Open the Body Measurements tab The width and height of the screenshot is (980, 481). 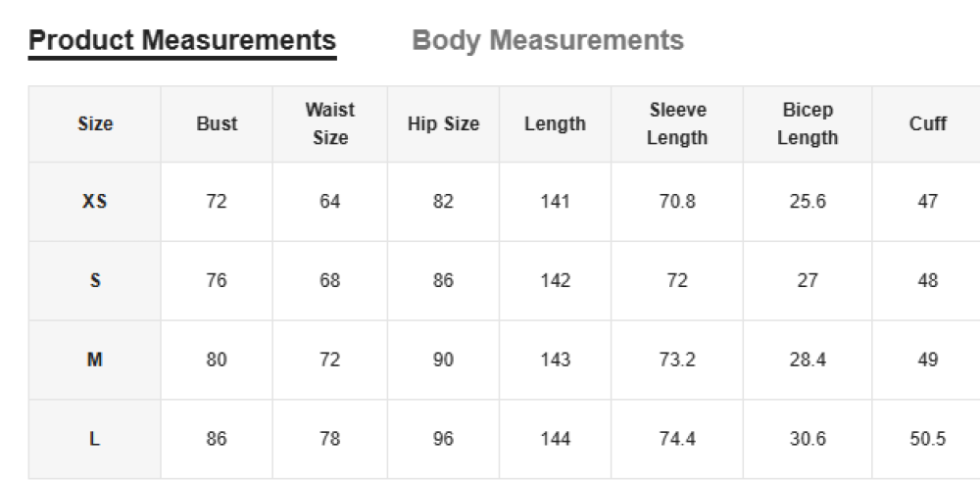pyautogui.click(x=548, y=40)
